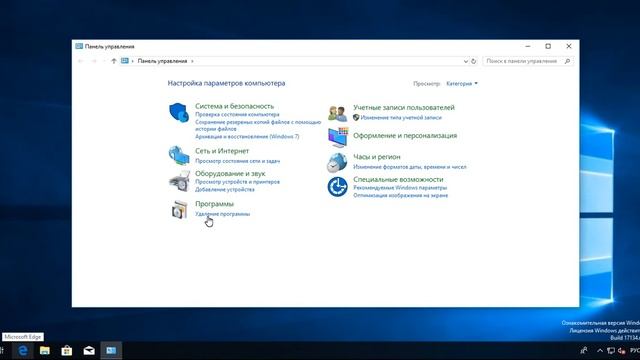Click Рекомендуемые Windows параметры link
The image size is (640, 360).
pos(400,188)
